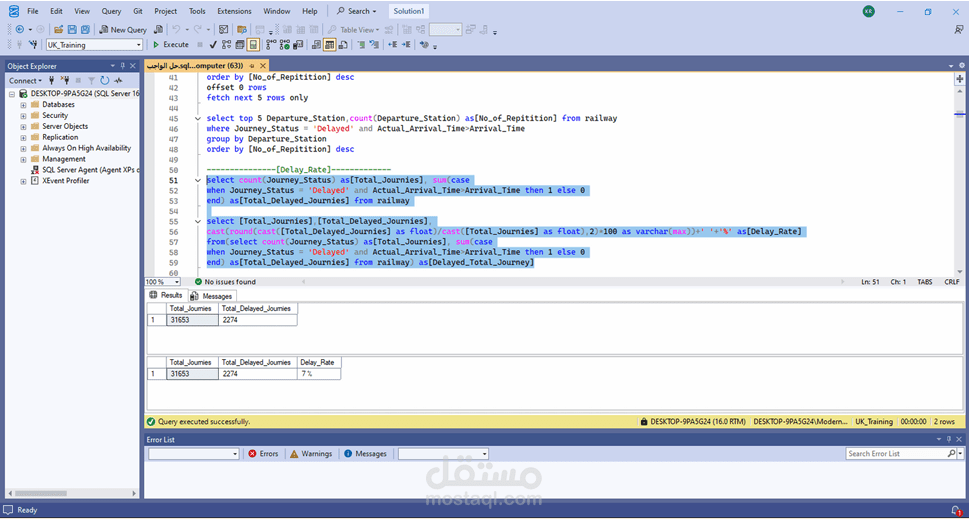The image size is (969, 519).
Task: Click Display Estimated Execution Plan icon
Action: click(226, 44)
